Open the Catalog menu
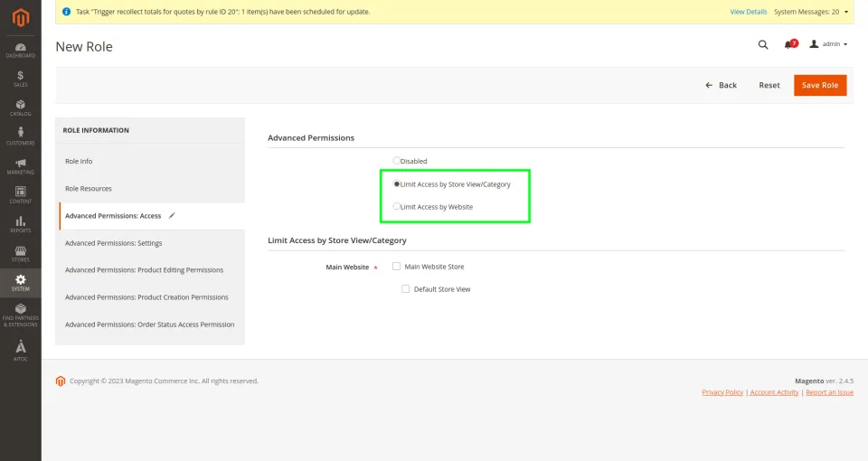The width and height of the screenshot is (868, 461). coord(21,108)
